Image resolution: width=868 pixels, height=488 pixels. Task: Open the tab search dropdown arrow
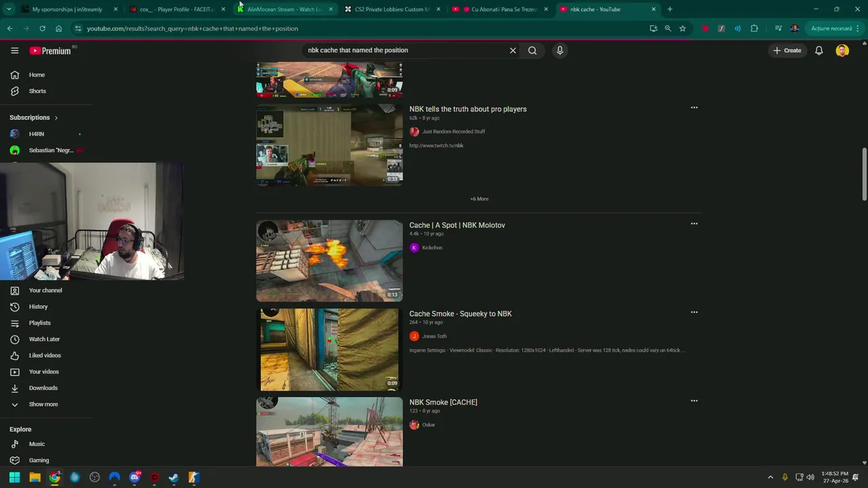pyautogui.click(x=8, y=9)
